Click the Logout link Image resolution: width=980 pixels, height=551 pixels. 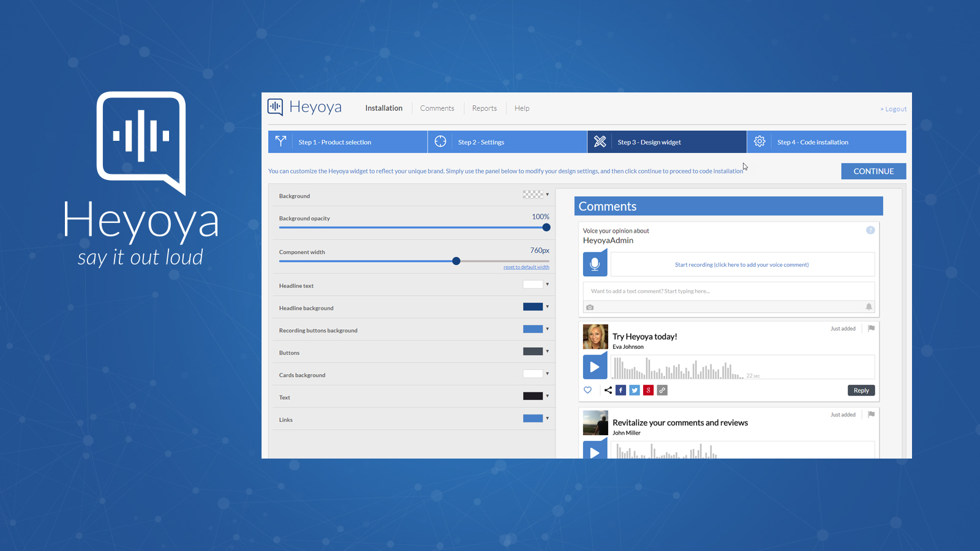point(894,109)
